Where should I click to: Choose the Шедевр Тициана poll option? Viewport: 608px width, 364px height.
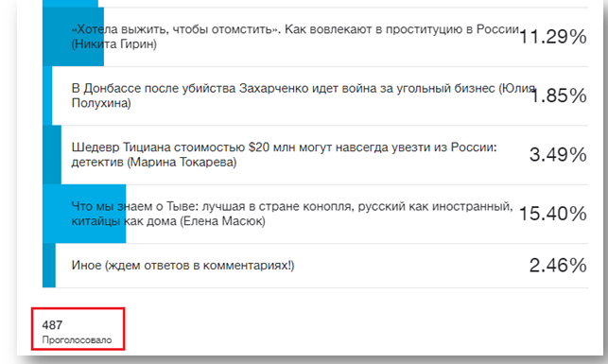(315, 155)
